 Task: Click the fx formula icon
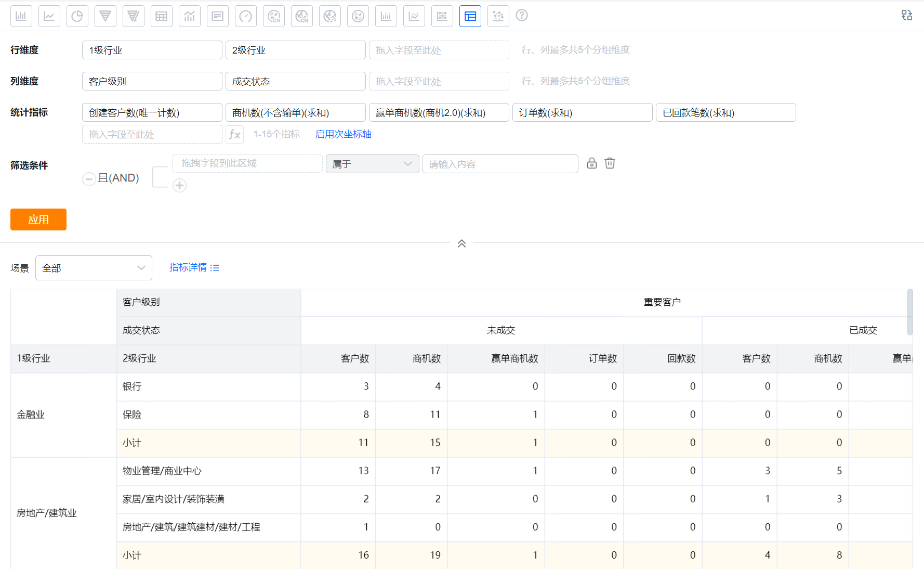coord(235,135)
